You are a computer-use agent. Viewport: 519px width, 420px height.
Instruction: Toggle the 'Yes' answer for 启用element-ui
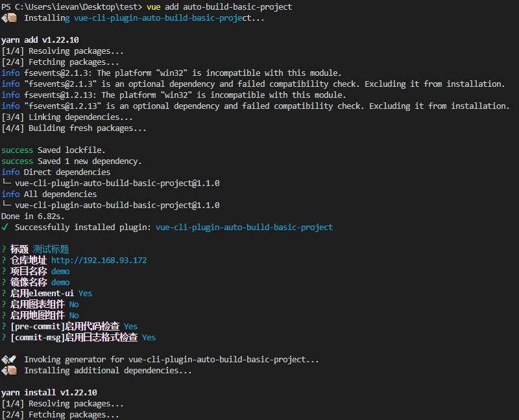[x=85, y=293]
